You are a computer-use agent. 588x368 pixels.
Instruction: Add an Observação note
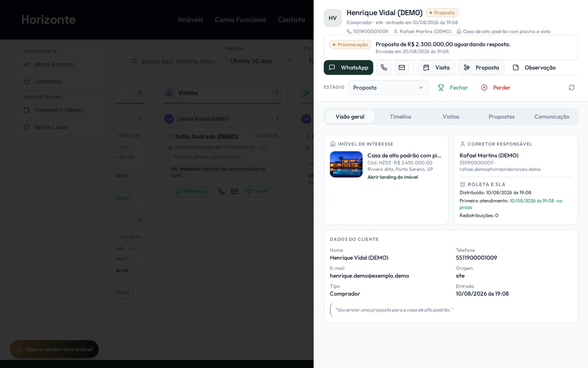pos(534,67)
